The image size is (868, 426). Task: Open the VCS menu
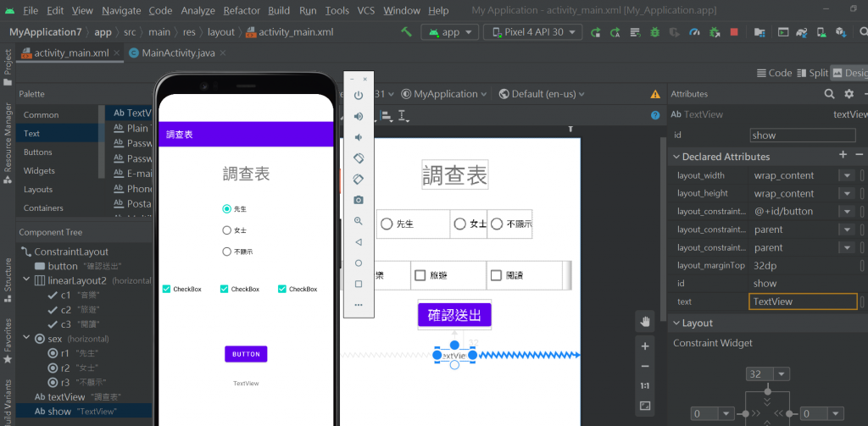(366, 11)
